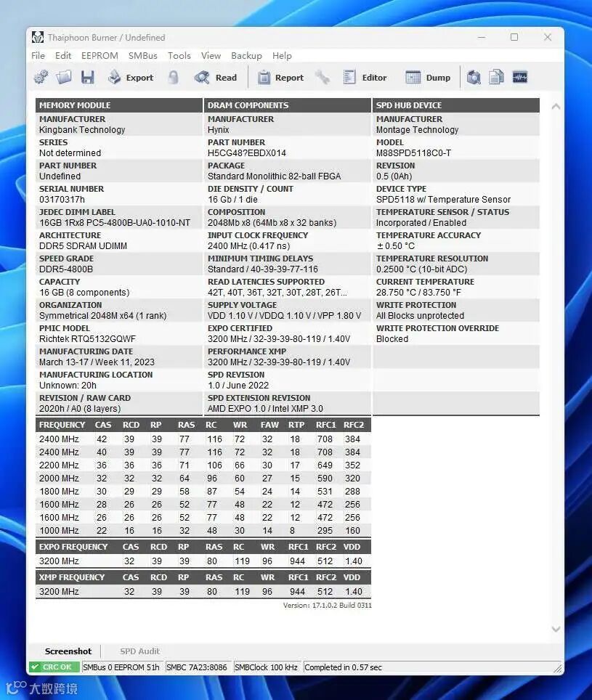This screenshot has height=700, width=592.
Task: Click the XMP FREQUENCY table header
Action: tap(203, 577)
